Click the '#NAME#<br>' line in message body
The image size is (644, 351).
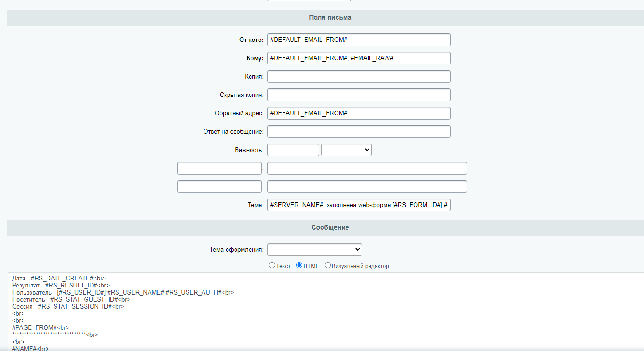pos(31,349)
